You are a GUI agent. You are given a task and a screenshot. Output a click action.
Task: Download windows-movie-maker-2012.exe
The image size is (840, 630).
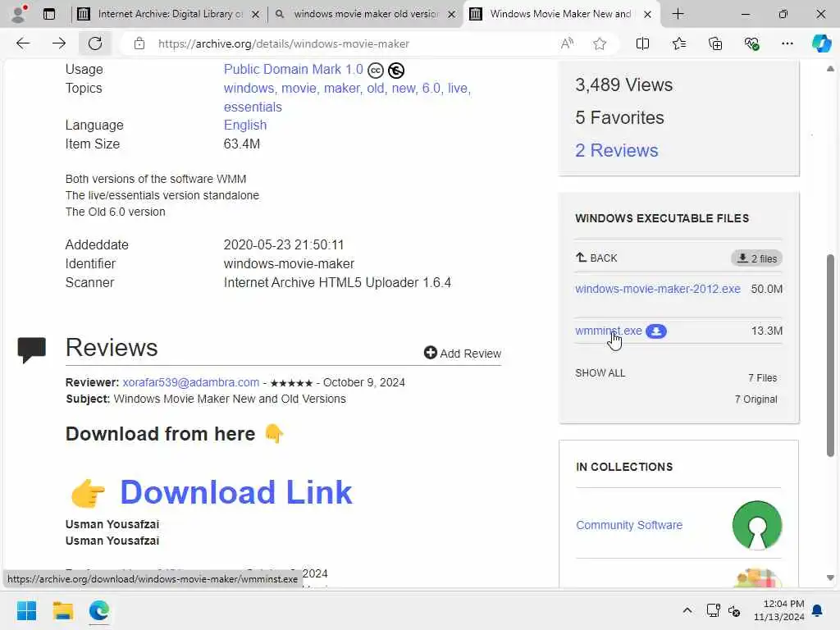click(x=658, y=289)
